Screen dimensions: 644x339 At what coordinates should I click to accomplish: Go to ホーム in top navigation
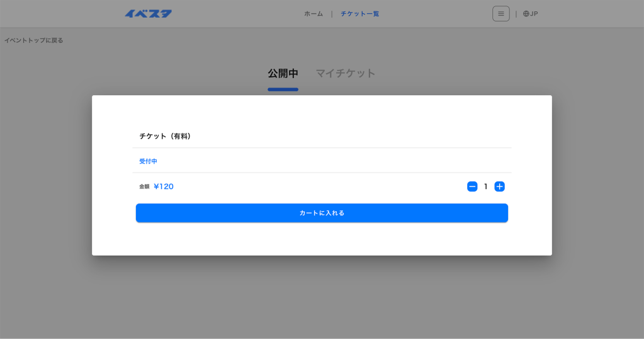point(314,14)
